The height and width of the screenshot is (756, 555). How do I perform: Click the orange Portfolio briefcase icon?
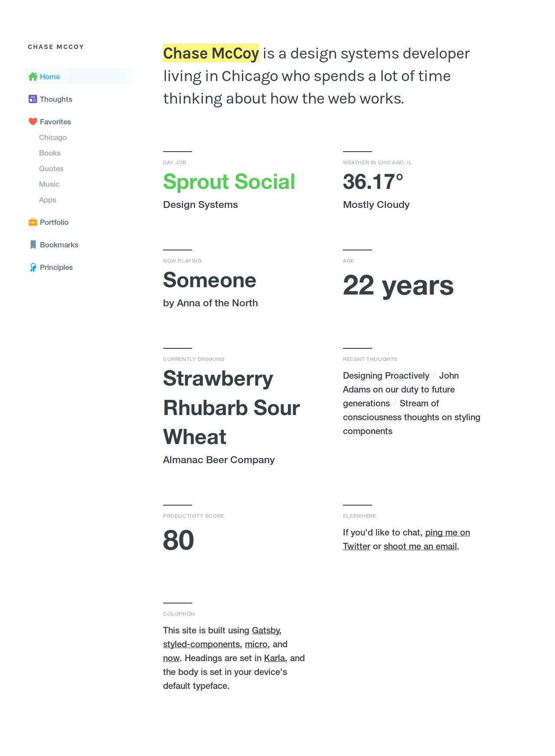[33, 222]
